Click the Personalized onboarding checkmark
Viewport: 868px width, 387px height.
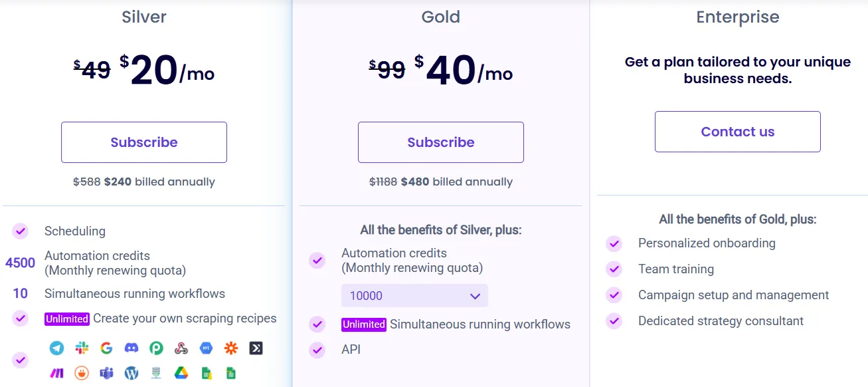click(614, 243)
